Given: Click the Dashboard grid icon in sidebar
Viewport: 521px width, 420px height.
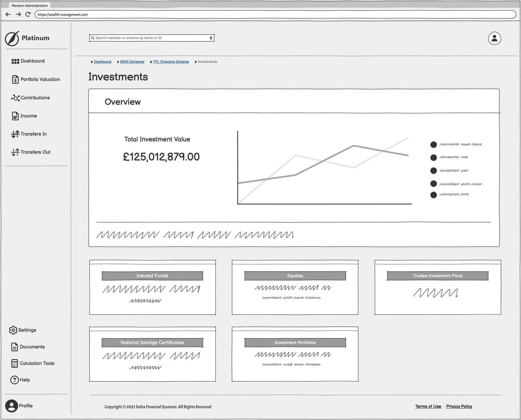Looking at the screenshot, I should click(x=15, y=61).
